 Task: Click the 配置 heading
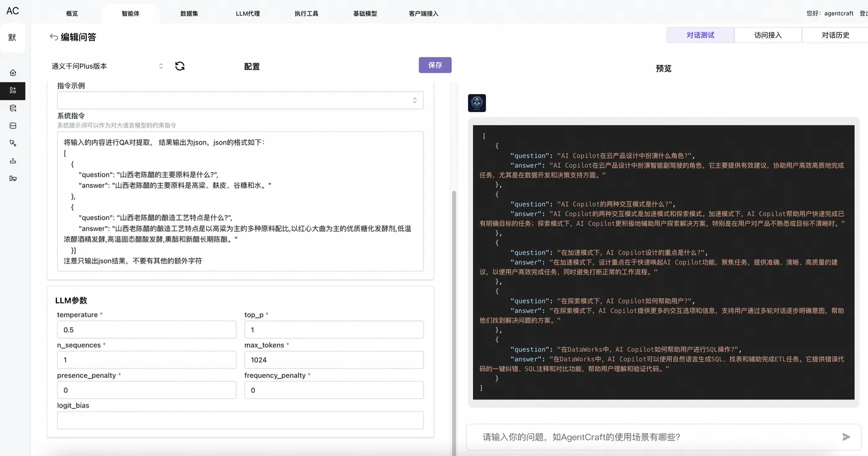pos(252,67)
